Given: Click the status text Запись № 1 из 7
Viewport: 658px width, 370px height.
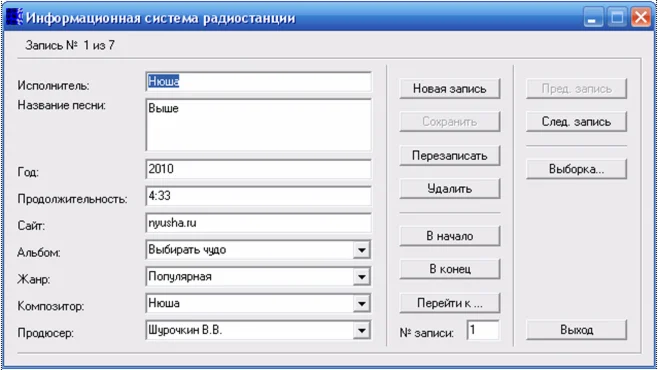Looking at the screenshot, I should click(70, 45).
